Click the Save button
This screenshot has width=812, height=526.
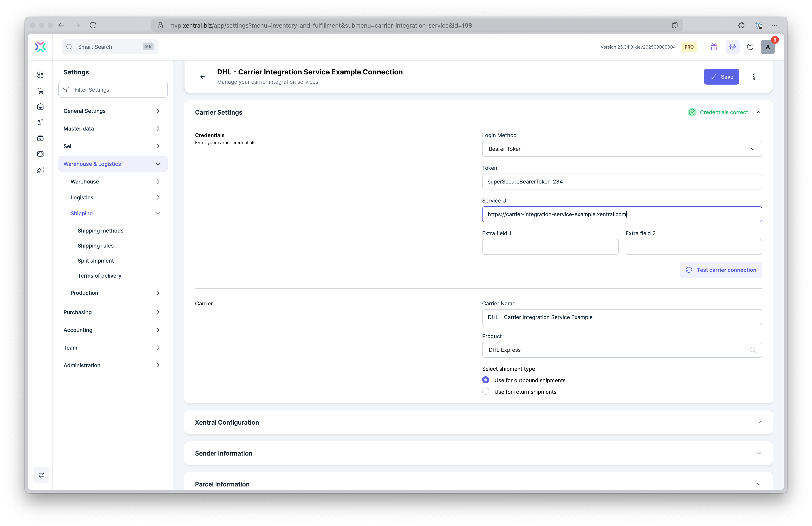721,76
